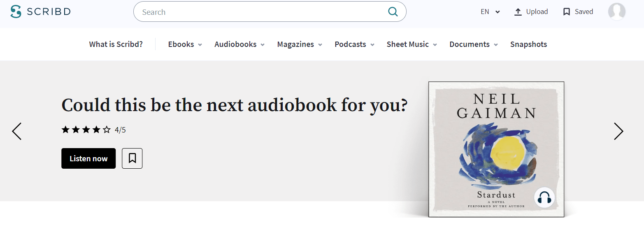Expand the Documents menu

coord(474,44)
